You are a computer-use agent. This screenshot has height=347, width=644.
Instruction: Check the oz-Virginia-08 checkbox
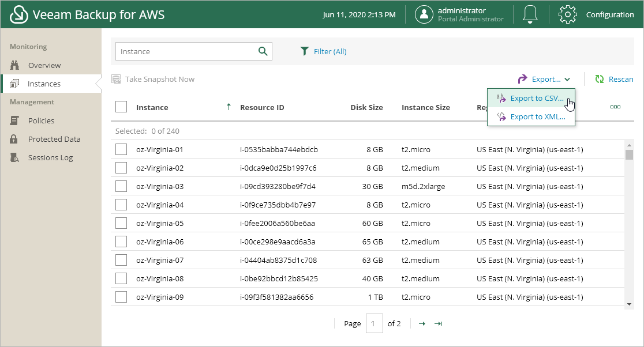pos(121,278)
